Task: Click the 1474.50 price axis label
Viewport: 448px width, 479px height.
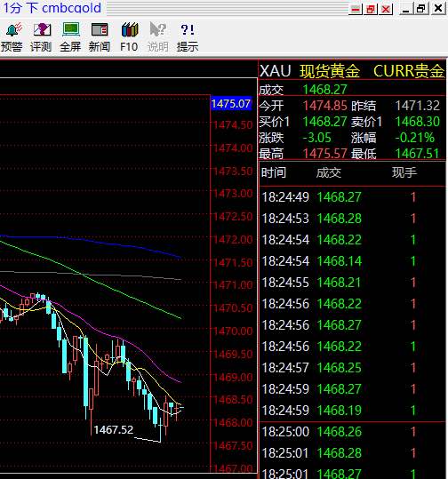Action: click(233, 125)
